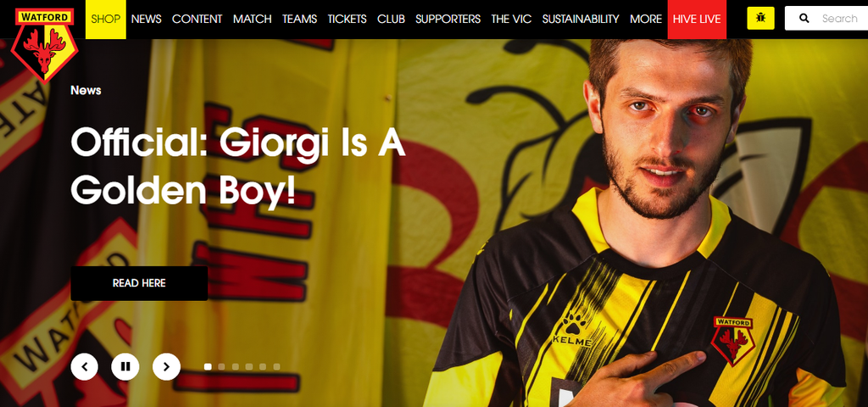Select the second carousel dot indicator
Viewport: 868px width, 407px height.
click(x=221, y=366)
